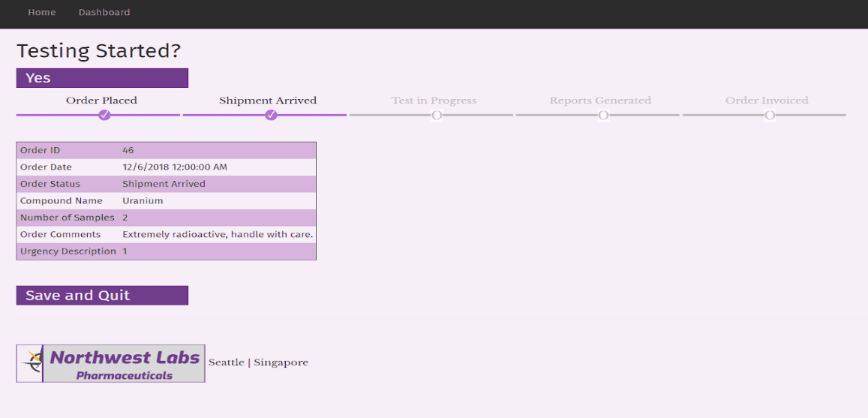Select the Shipment Arrived step label

[268, 101]
